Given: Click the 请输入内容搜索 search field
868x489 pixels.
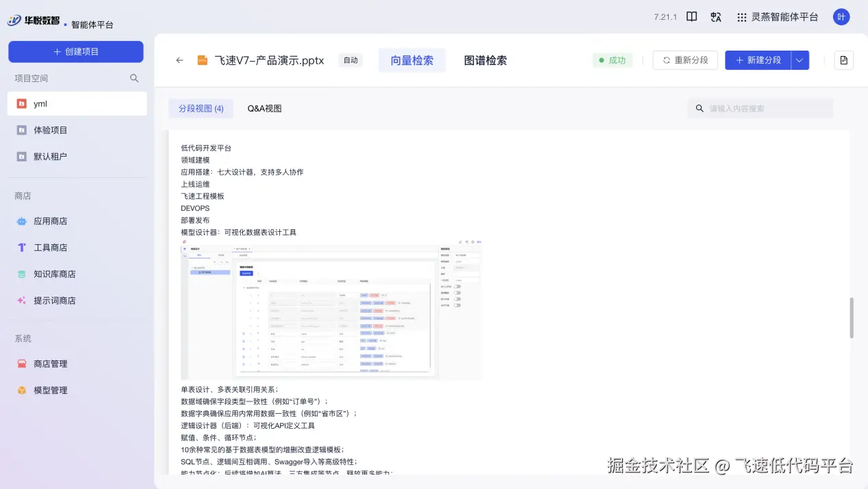Looking at the screenshot, I should (760, 108).
